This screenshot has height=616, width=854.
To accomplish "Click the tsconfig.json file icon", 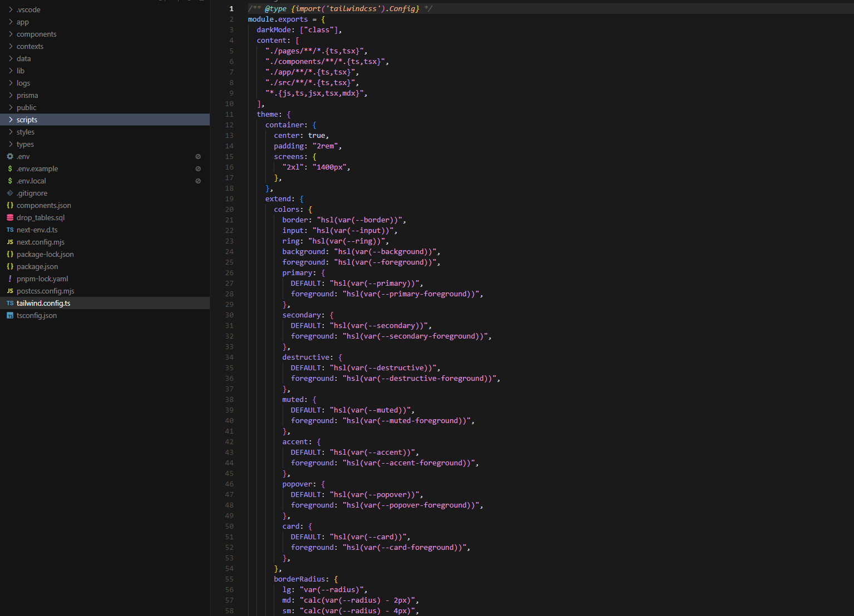I will tap(10, 316).
